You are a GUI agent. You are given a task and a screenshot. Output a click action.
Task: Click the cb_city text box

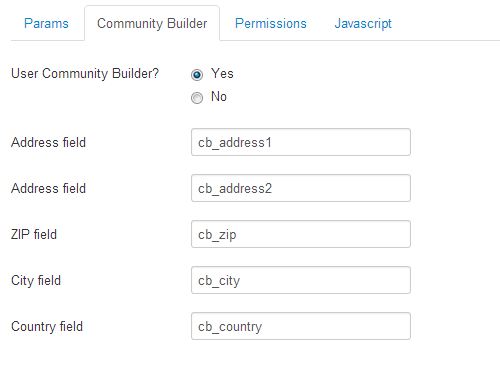click(x=301, y=280)
